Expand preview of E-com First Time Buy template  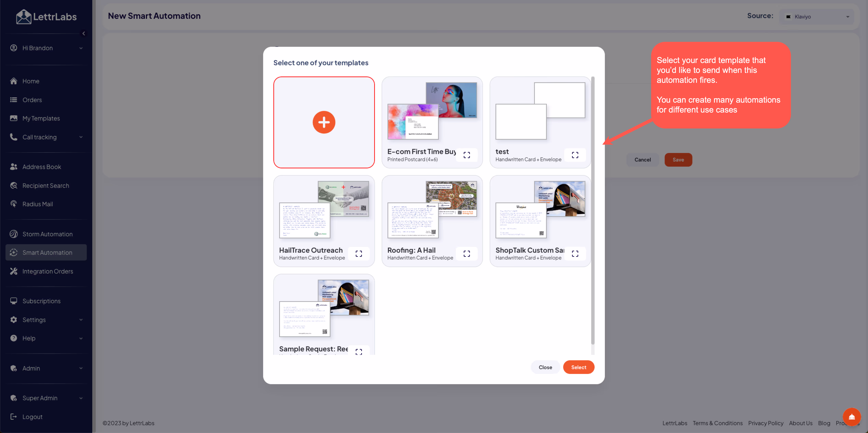(x=467, y=155)
